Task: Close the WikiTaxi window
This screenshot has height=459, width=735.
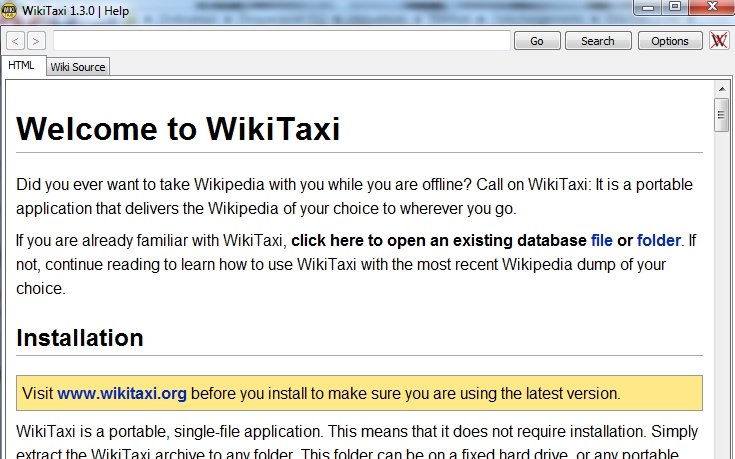Action: click(x=712, y=7)
